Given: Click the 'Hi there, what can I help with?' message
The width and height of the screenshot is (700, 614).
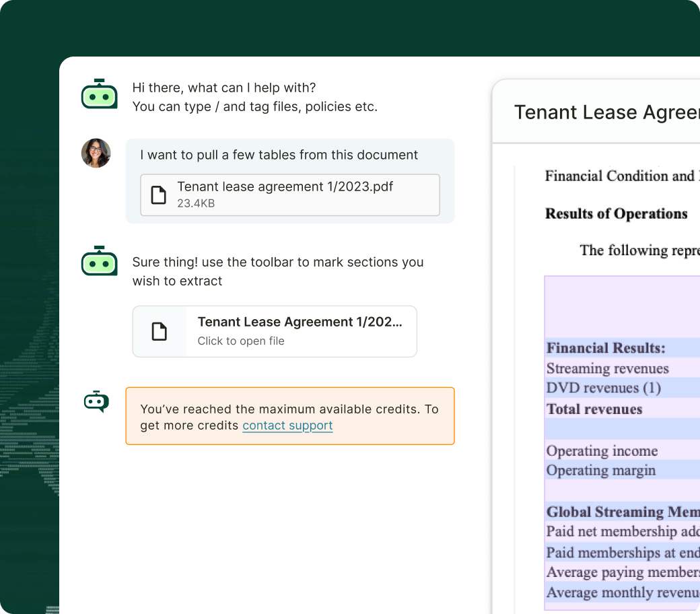Looking at the screenshot, I should [x=224, y=88].
